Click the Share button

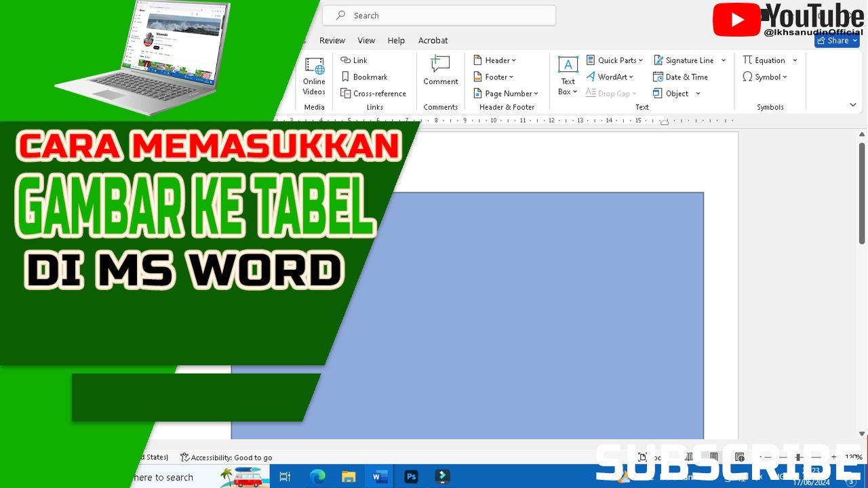[x=837, y=41]
